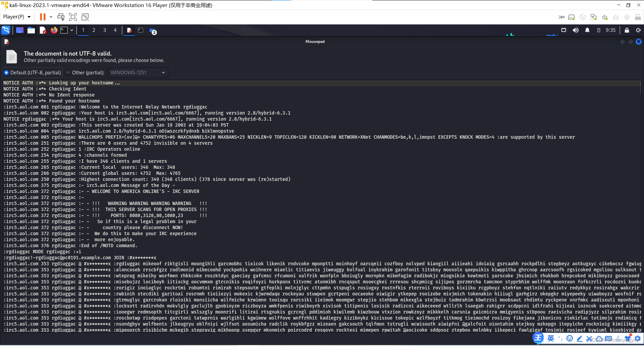Open the Kali volume control
644x346 pixels.
576,30
